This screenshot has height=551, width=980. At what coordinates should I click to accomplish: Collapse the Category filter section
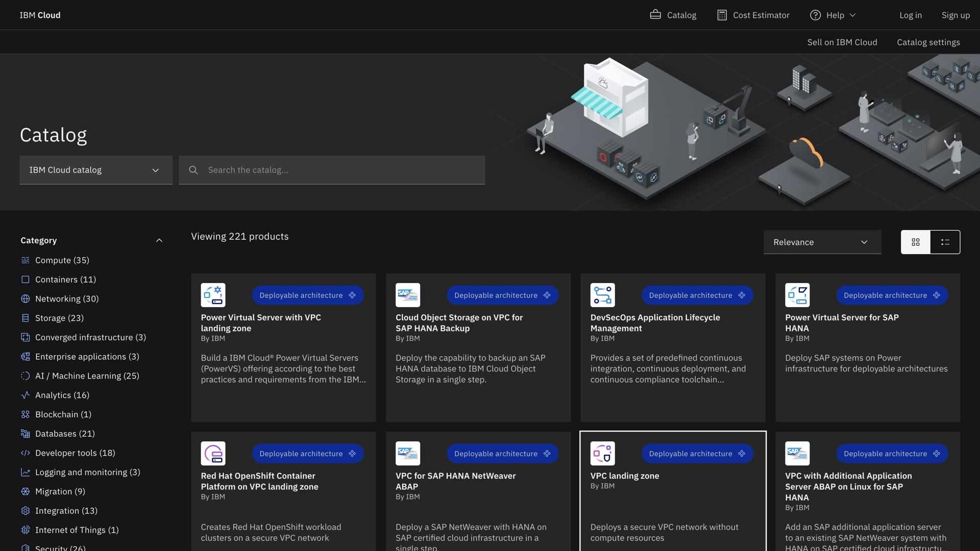click(159, 240)
